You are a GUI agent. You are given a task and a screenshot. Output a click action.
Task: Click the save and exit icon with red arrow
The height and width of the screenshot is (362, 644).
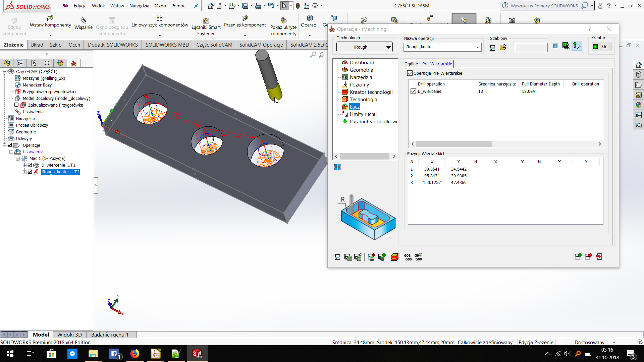[x=588, y=257]
